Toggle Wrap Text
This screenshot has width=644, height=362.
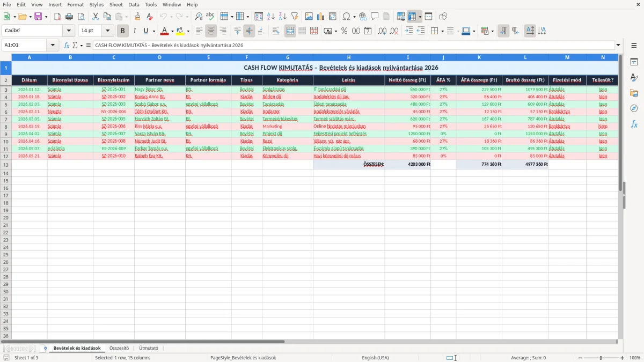276,31
